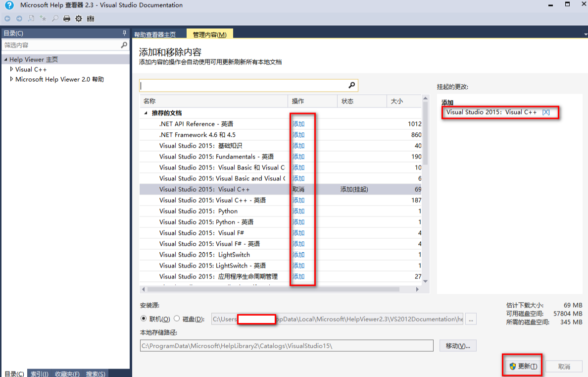Viewport: 588px width, 377px height.
Task: Collapse the Help Viewer 主页 tree node
Action: pos(5,59)
